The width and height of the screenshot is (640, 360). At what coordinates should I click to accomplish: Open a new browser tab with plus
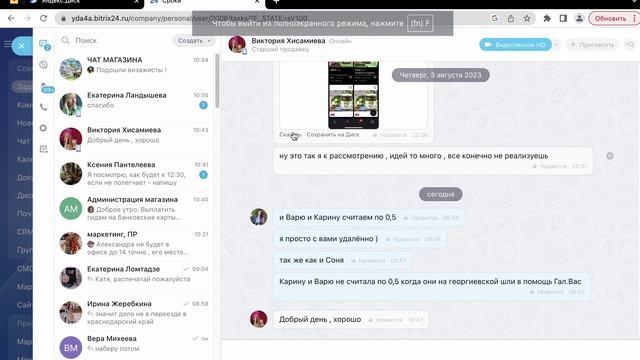276,2
